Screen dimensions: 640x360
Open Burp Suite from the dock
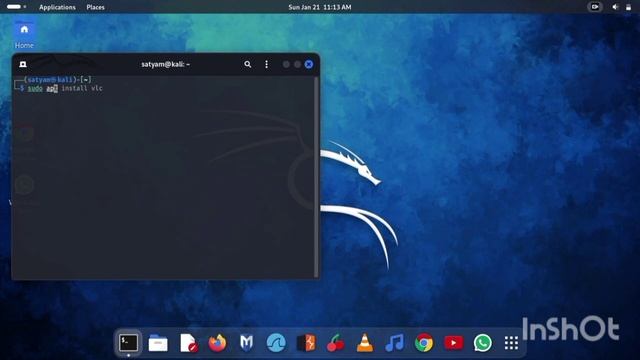tap(306, 343)
